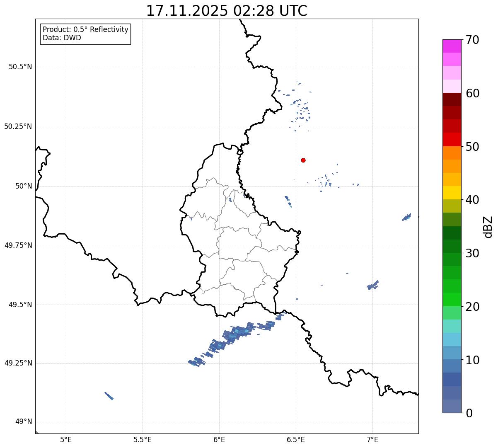The image size is (498, 448).
Task: Click the title "17.11.2025 02:28 UTC"
Action: (227, 11)
